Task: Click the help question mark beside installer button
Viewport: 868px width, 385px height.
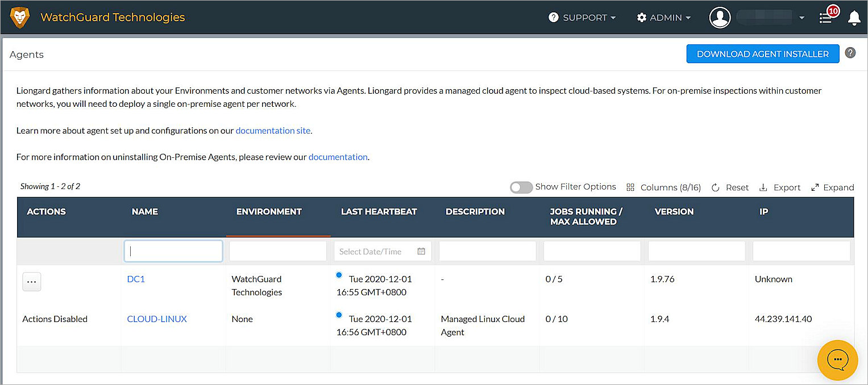Action: point(850,53)
